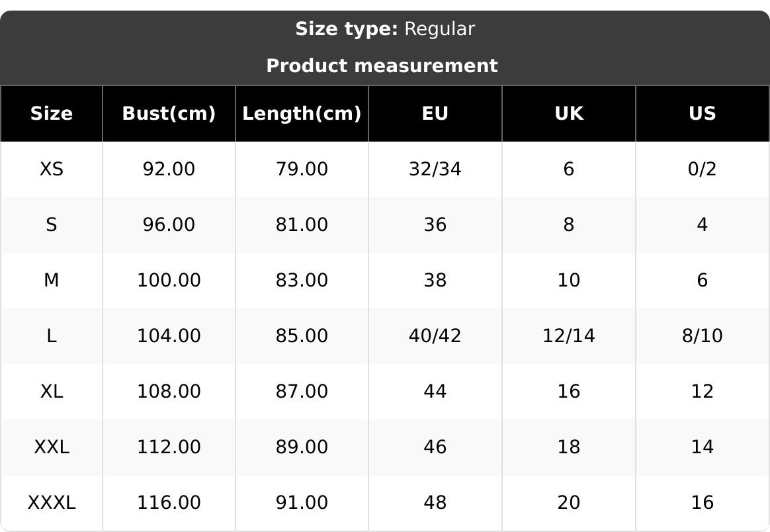Screen dimensions: 770x532
Task: Click the XXXL size row label
Action: coord(52,503)
